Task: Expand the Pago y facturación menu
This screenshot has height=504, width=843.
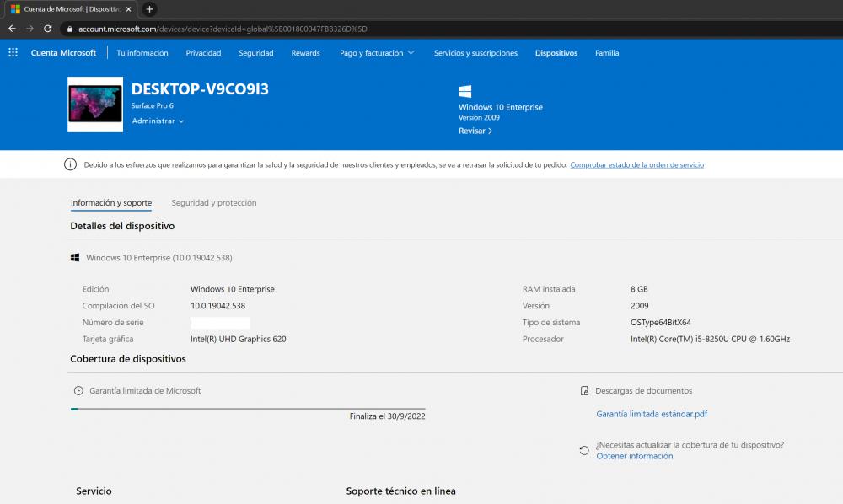Action: [377, 52]
